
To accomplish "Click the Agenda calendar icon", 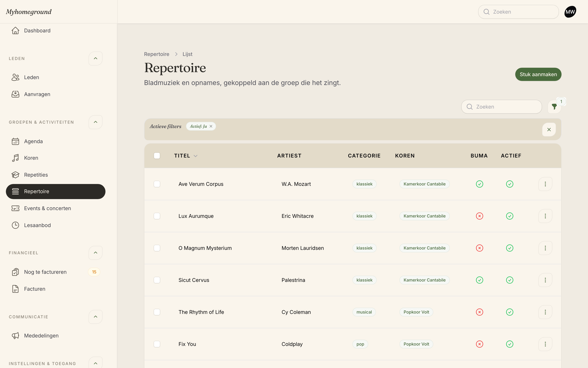I will (15, 141).
